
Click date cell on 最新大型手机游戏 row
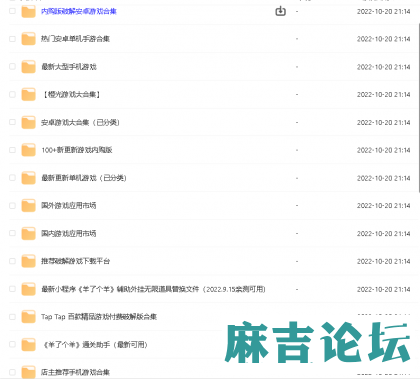[x=383, y=67]
